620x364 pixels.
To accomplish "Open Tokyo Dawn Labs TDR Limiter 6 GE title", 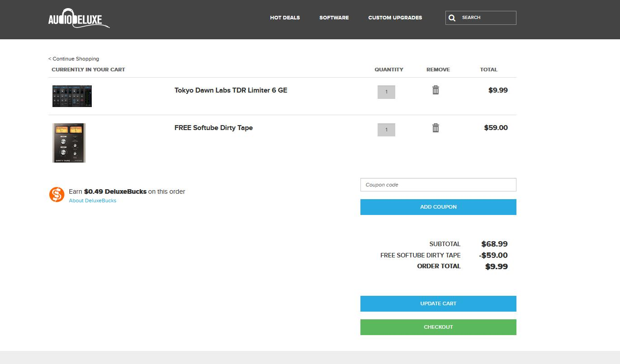I will point(231,90).
